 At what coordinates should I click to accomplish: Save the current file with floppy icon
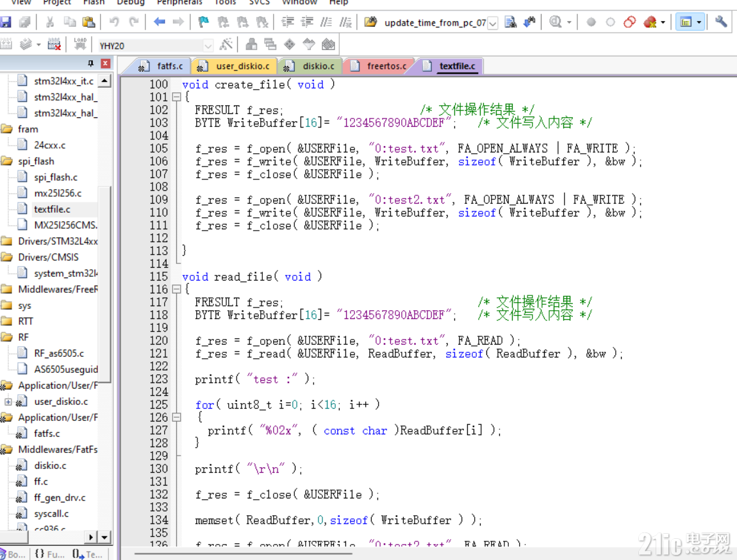point(5,22)
